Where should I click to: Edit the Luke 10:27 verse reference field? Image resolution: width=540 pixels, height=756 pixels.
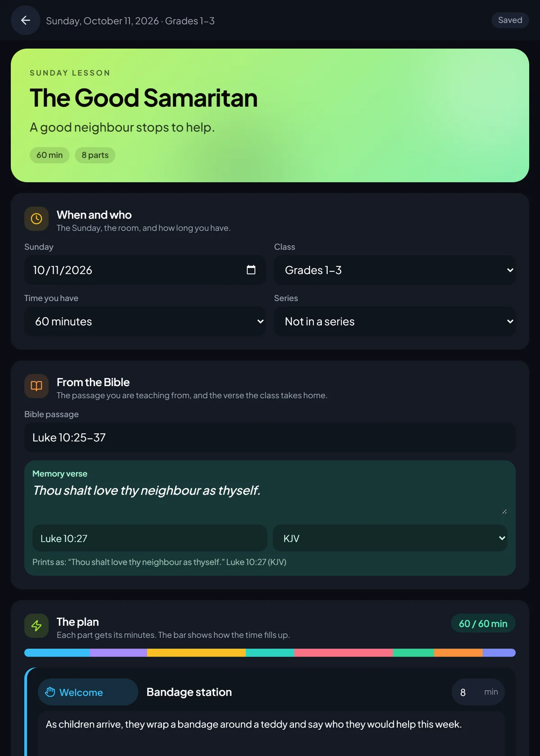(x=150, y=538)
